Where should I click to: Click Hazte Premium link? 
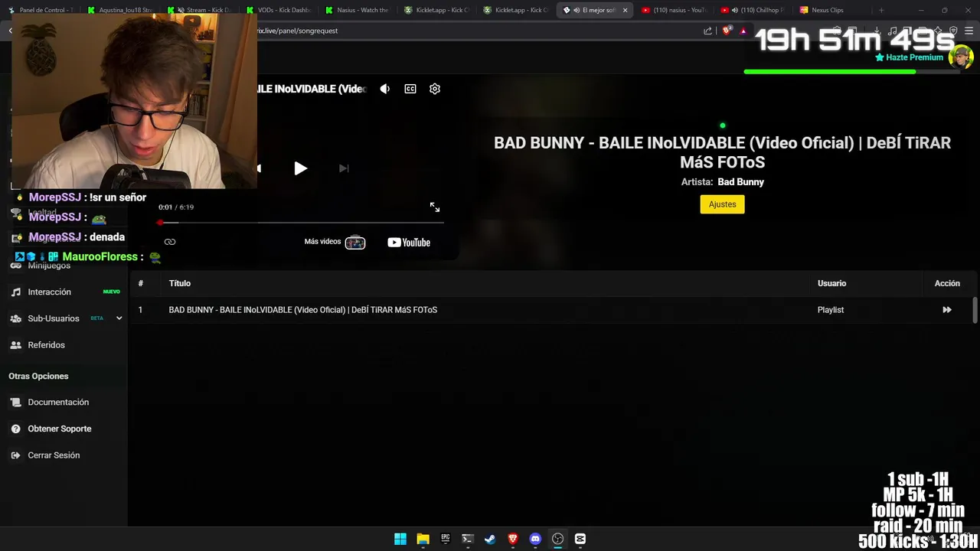(x=909, y=57)
